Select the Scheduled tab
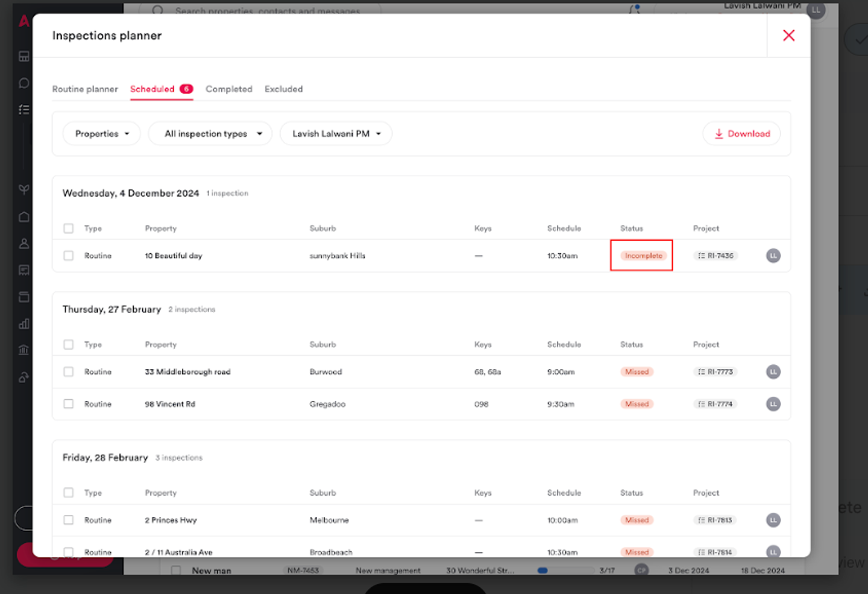This screenshot has width=868, height=594. click(162, 89)
